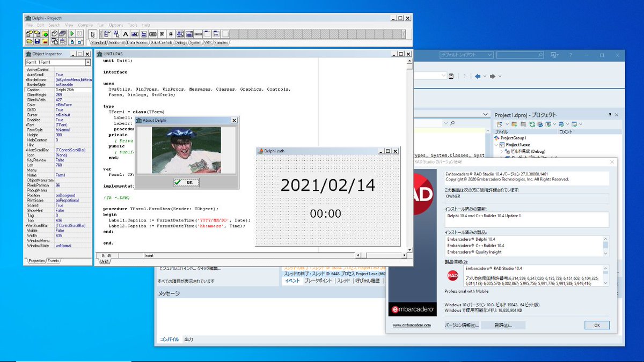Open dropdown arrow next to forward arrow

coord(500,76)
